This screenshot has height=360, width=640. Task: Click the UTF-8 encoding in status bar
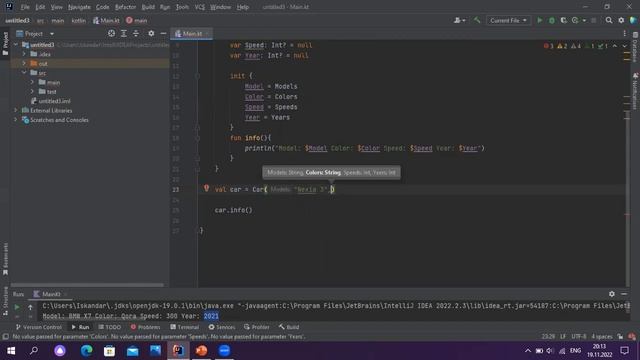click(578, 337)
